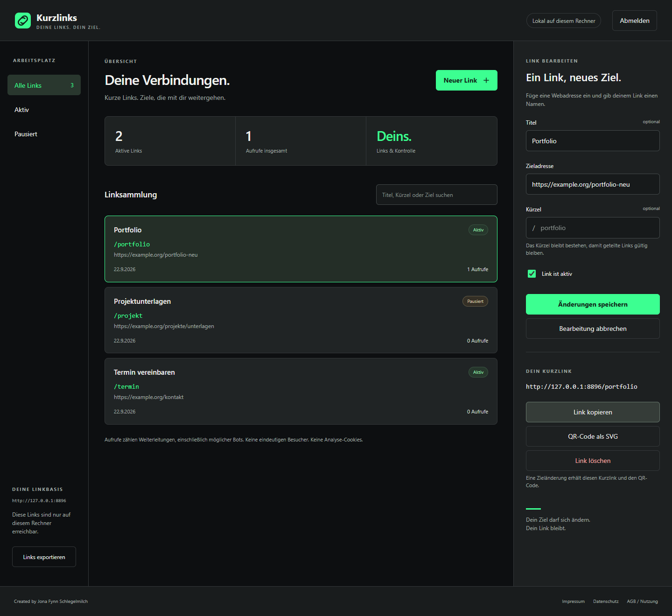Screen dimensions: 672x616
Task: Copy link with Link kopieren
Action: pyautogui.click(x=593, y=412)
